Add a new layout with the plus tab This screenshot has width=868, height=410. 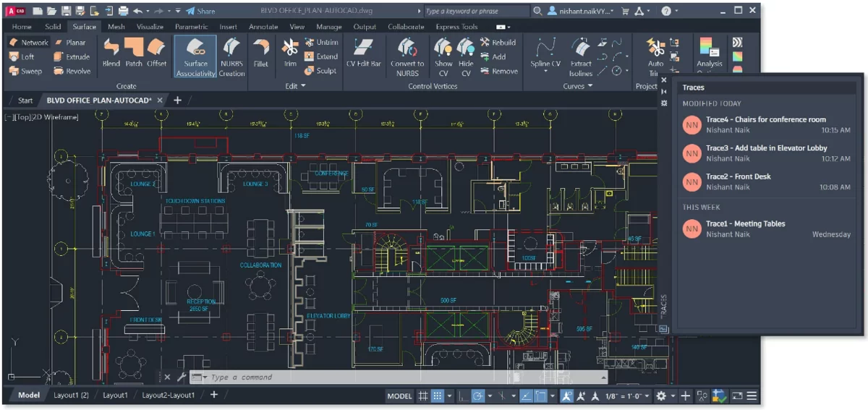coord(213,395)
